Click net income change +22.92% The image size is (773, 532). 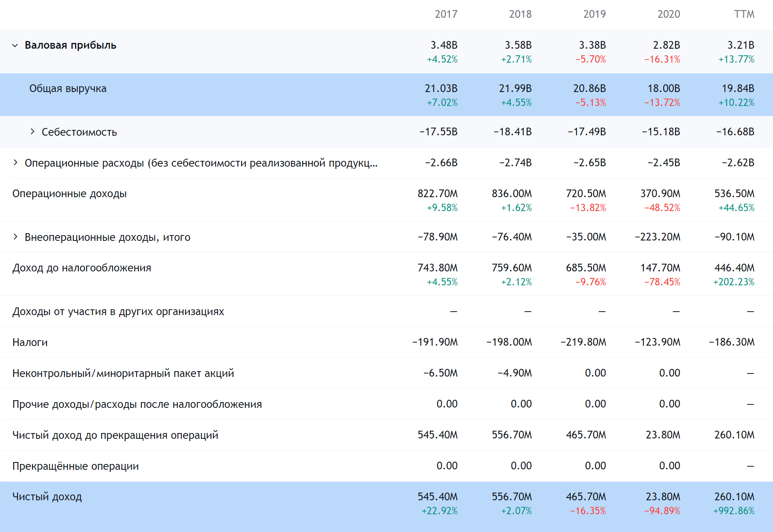coord(439,511)
